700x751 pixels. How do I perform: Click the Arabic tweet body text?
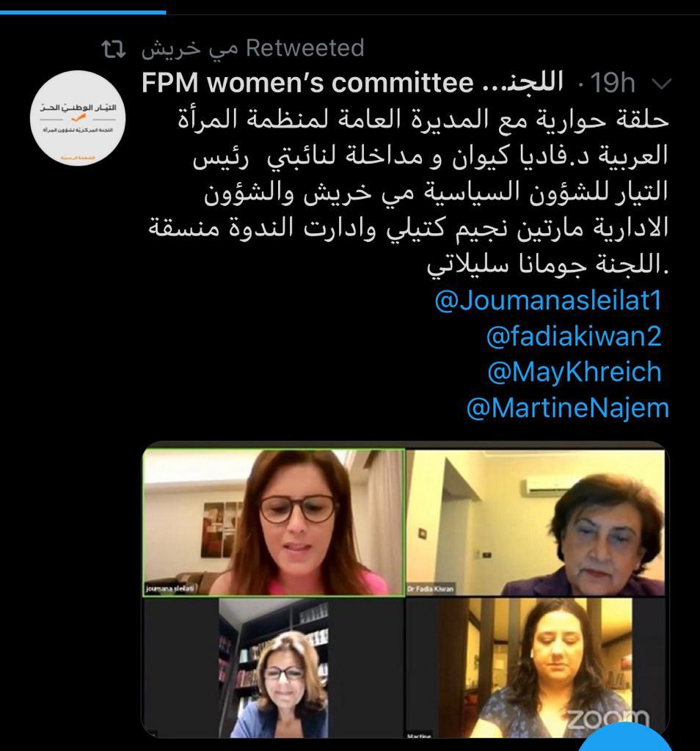(408, 191)
